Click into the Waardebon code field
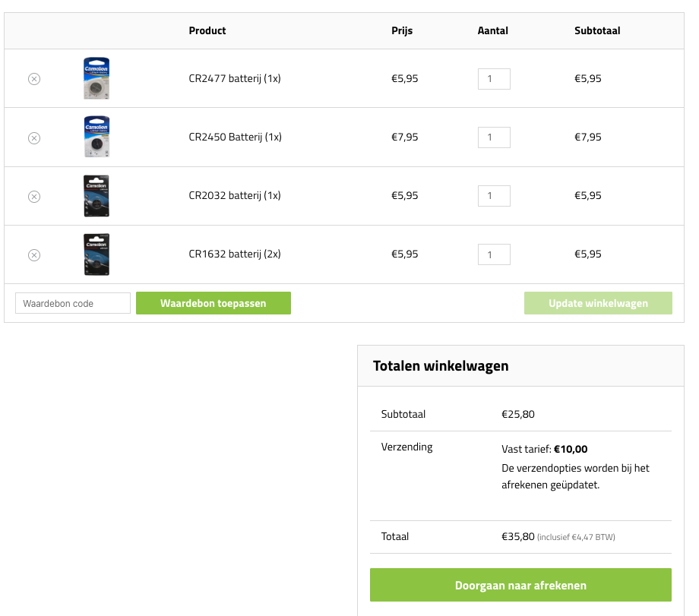 click(73, 303)
